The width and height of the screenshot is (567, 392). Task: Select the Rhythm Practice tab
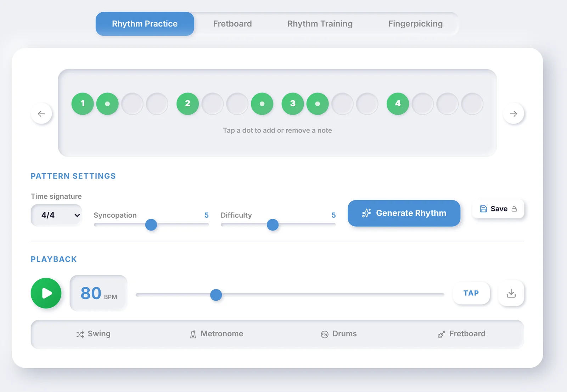[145, 24]
